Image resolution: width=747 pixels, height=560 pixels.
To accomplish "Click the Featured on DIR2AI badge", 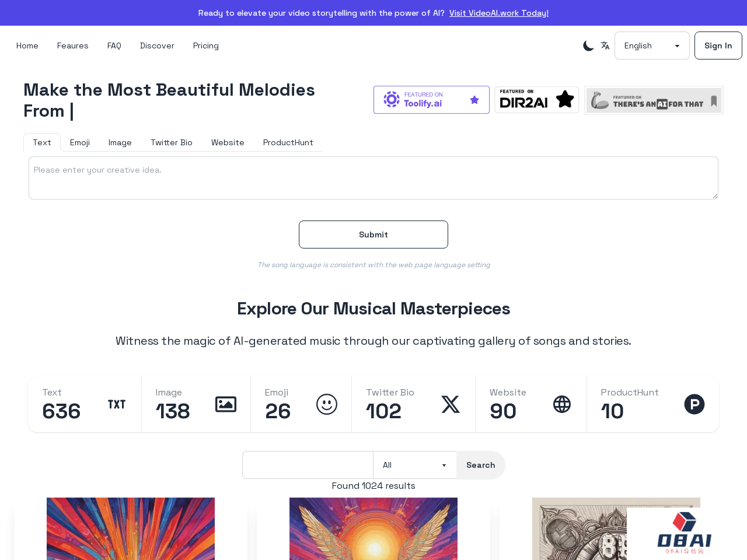I will point(537,100).
